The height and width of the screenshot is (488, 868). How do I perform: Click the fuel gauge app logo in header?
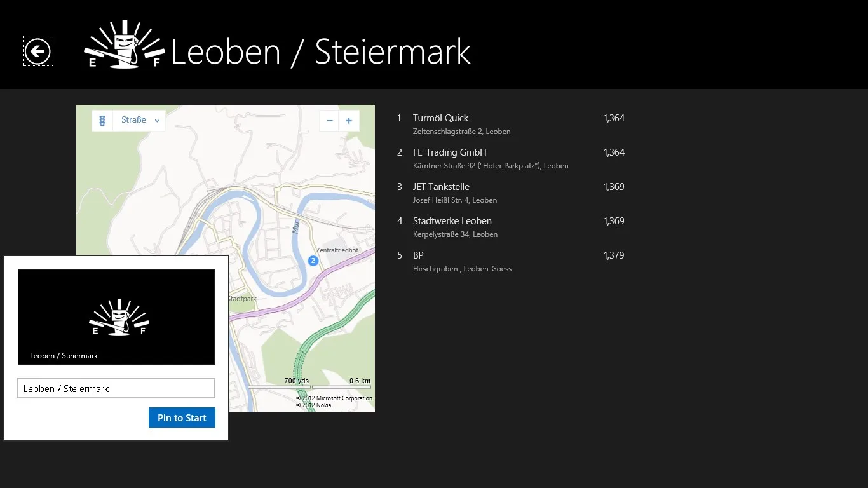pos(124,44)
